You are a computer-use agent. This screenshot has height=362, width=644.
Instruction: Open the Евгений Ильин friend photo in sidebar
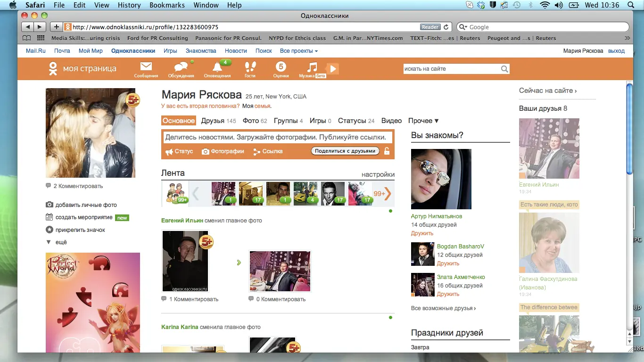(549, 148)
